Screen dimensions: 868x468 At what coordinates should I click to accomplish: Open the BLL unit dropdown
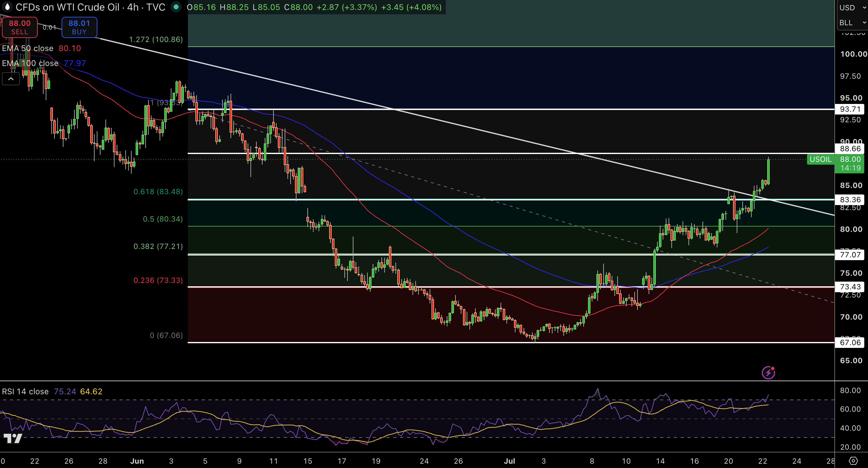click(x=852, y=23)
